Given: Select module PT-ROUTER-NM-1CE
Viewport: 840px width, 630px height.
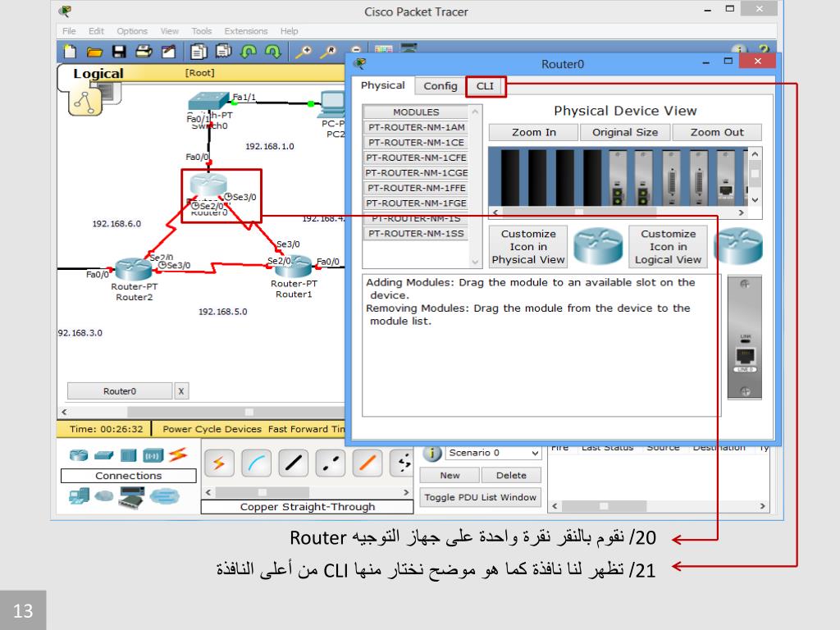Looking at the screenshot, I should point(416,143).
